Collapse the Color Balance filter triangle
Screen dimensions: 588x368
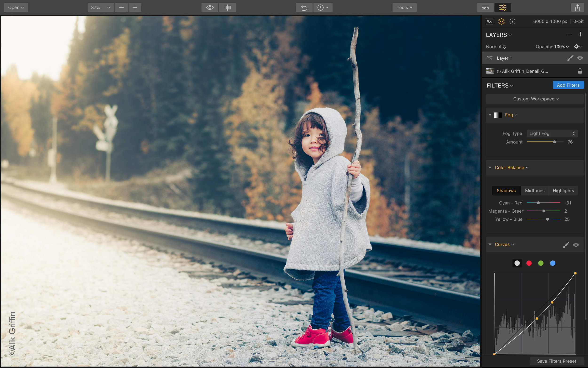pos(490,167)
